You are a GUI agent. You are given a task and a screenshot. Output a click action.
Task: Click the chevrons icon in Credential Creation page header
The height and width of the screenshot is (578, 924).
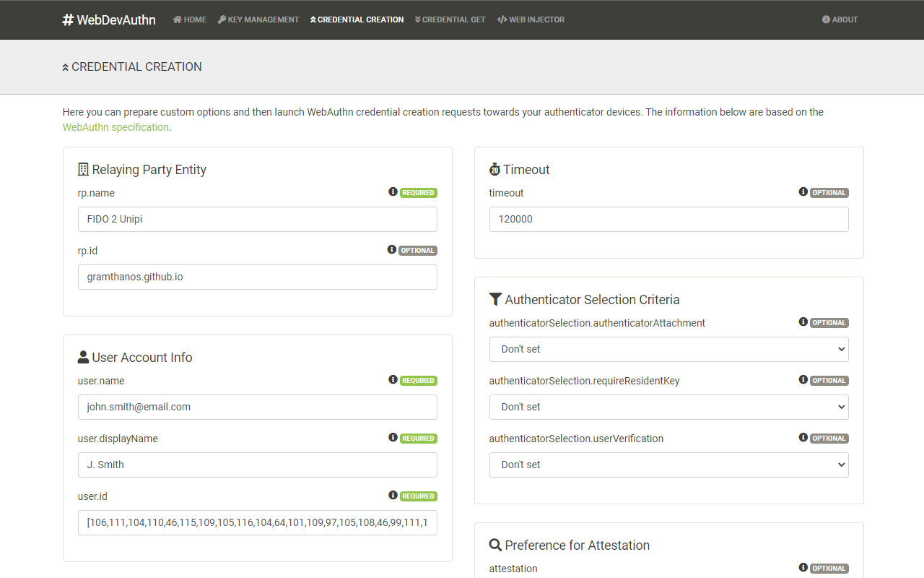click(66, 67)
